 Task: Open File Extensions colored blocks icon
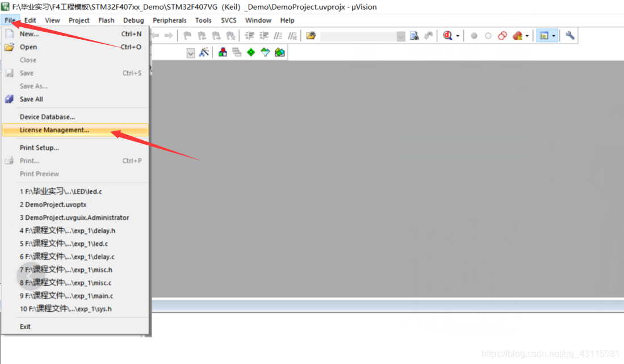[x=223, y=52]
